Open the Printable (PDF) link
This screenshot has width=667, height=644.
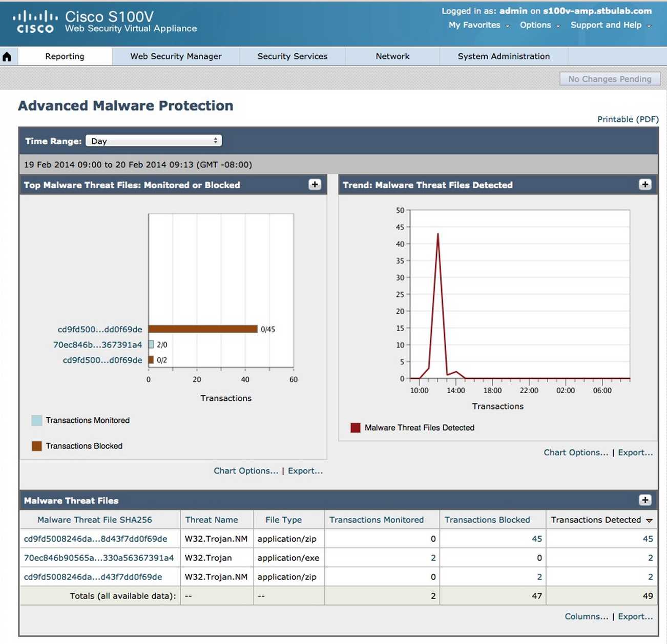tap(628, 119)
